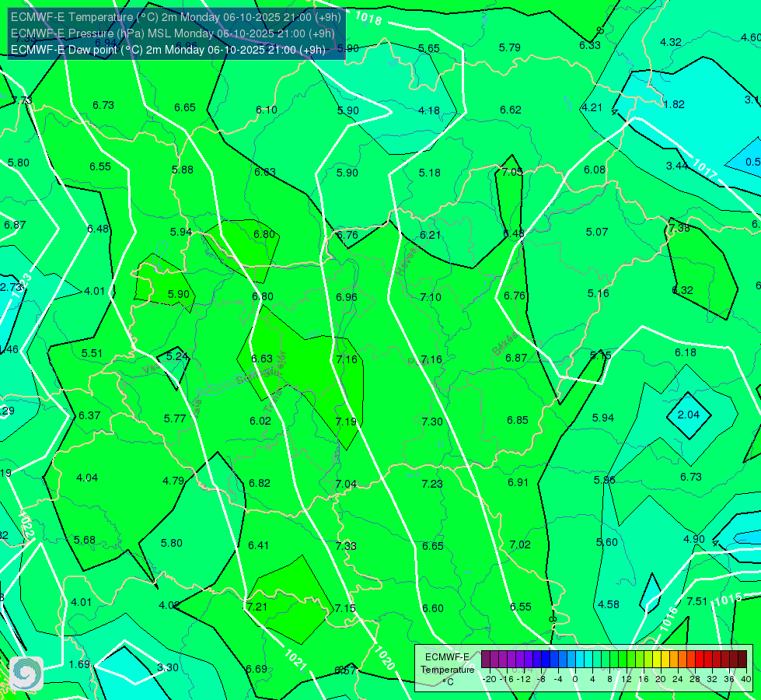Click the 4.18 temperature value
This screenshot has height=700, width=761.
coord(429,110)
